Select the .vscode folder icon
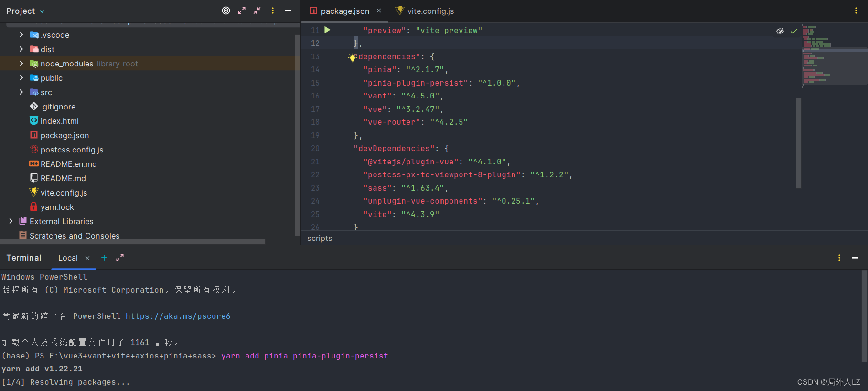 pyautogui.click(x=34, y=35)
